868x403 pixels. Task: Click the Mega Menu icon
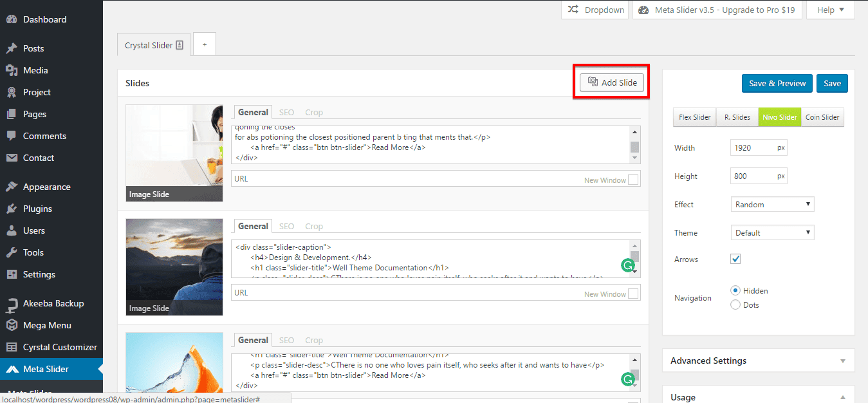coord(12,325)
